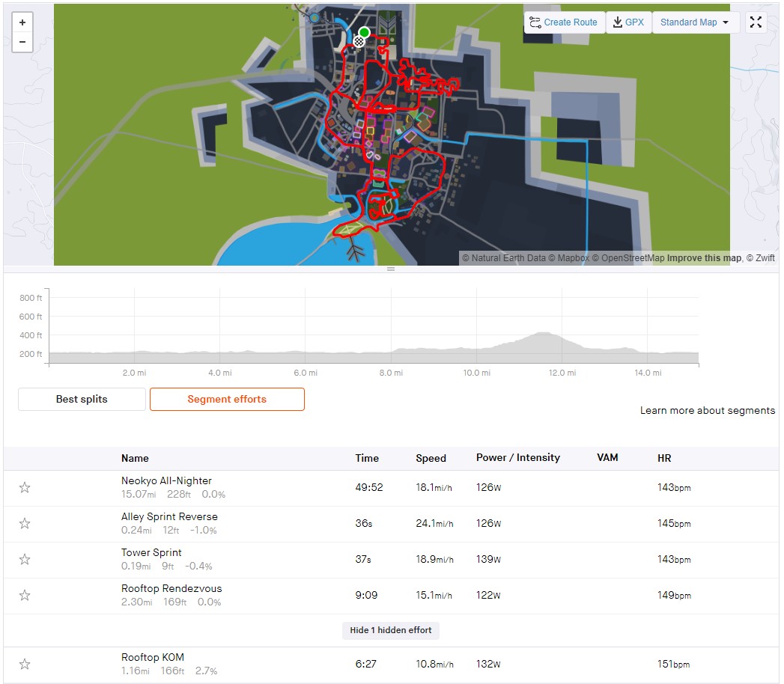Click the 8.0 mi axis label
The height and width of the screenshot is (684, 784).
click(x=391, y=373)
